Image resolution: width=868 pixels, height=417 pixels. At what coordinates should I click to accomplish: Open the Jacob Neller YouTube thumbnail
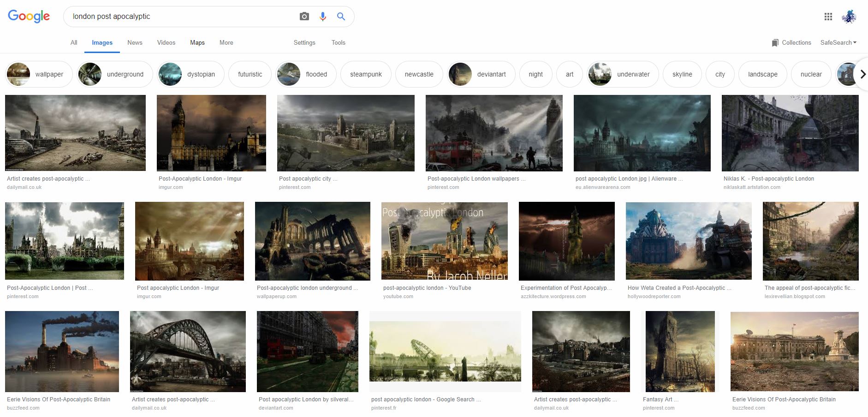(445, 241)
